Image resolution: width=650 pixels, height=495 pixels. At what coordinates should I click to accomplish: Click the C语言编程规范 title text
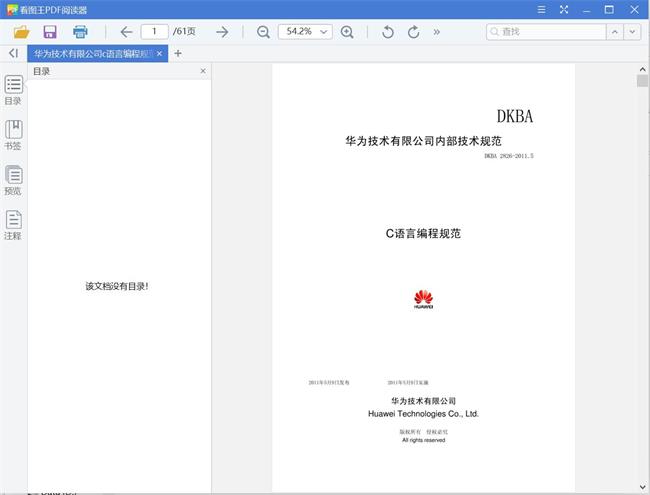point(423,233)
